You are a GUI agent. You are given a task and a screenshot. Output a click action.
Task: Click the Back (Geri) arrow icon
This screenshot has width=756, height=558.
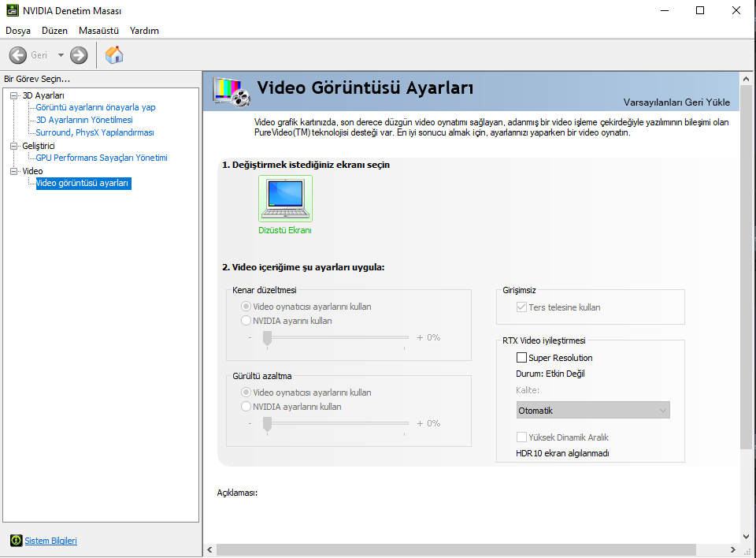(18, 55)
